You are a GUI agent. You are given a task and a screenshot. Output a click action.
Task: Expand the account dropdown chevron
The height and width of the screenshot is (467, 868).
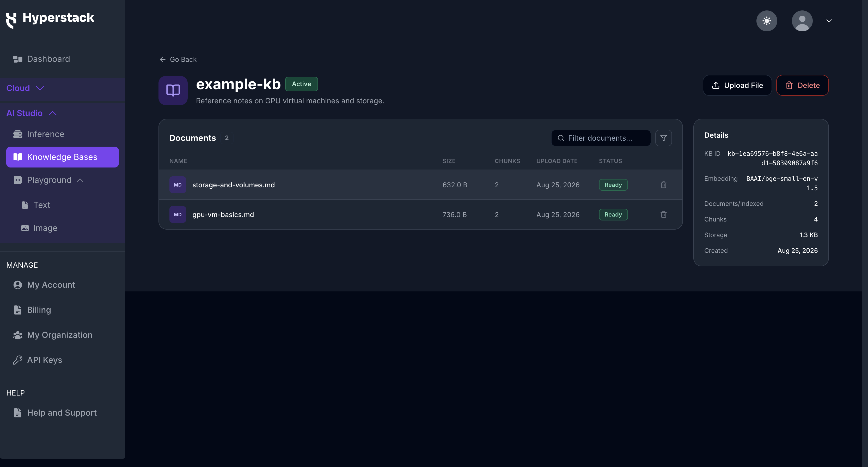click(829, 21)
